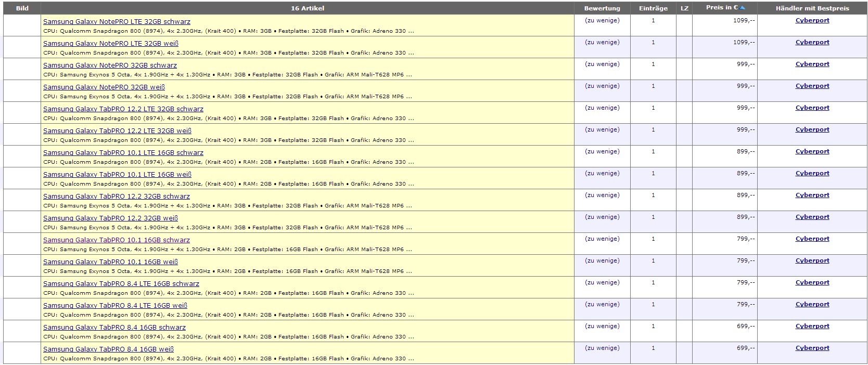Viewport: 868px width, 365px height.
Task: Open Samsung Galaxy TabPRO 10.1 16GB weiß link
Action: [x=110, y=262]
